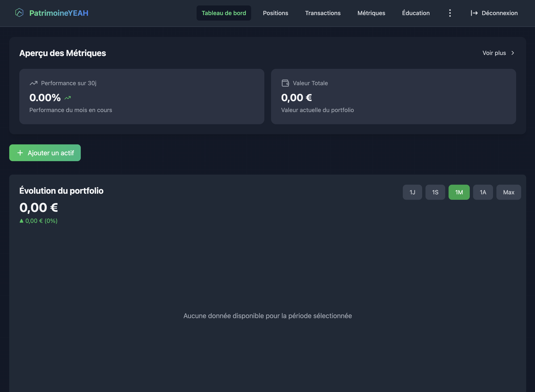Select the 1S period filter

tap(435, 192)
